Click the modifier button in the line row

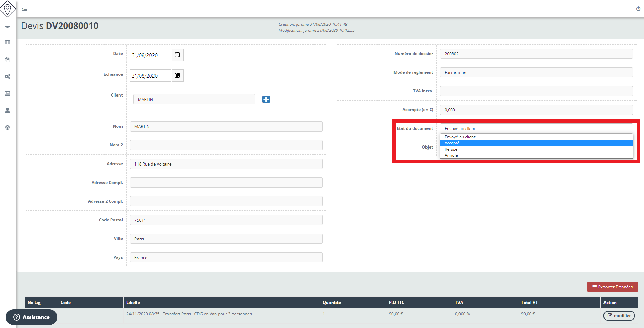(x=619, y=316)
